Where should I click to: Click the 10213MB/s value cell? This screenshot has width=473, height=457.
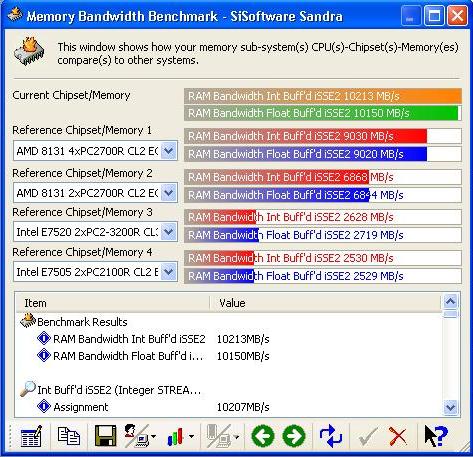243,339
